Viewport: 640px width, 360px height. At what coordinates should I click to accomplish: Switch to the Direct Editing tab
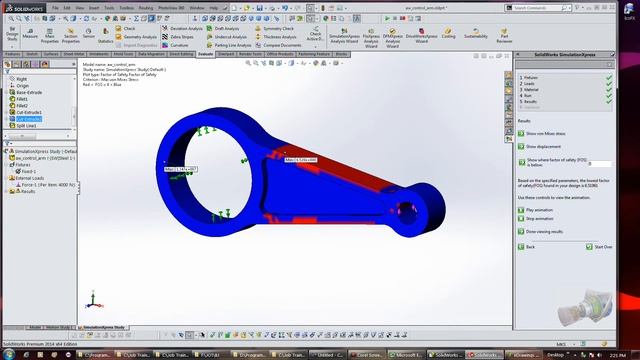182,54
